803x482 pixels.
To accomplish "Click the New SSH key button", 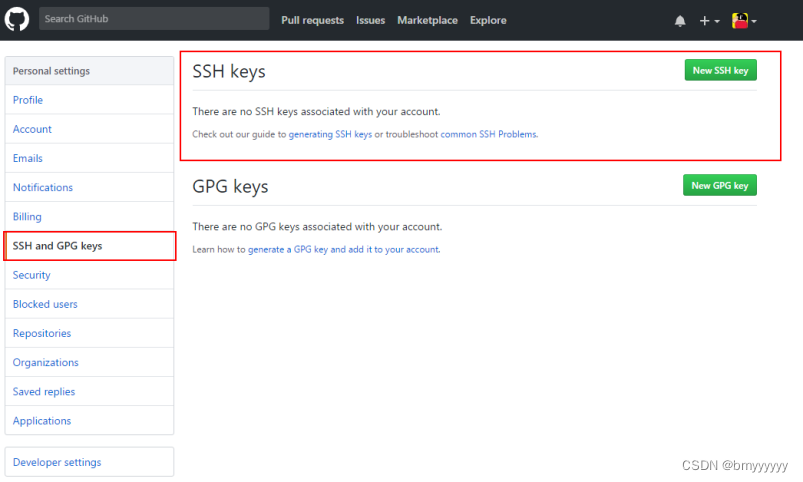I will point(720,70).
